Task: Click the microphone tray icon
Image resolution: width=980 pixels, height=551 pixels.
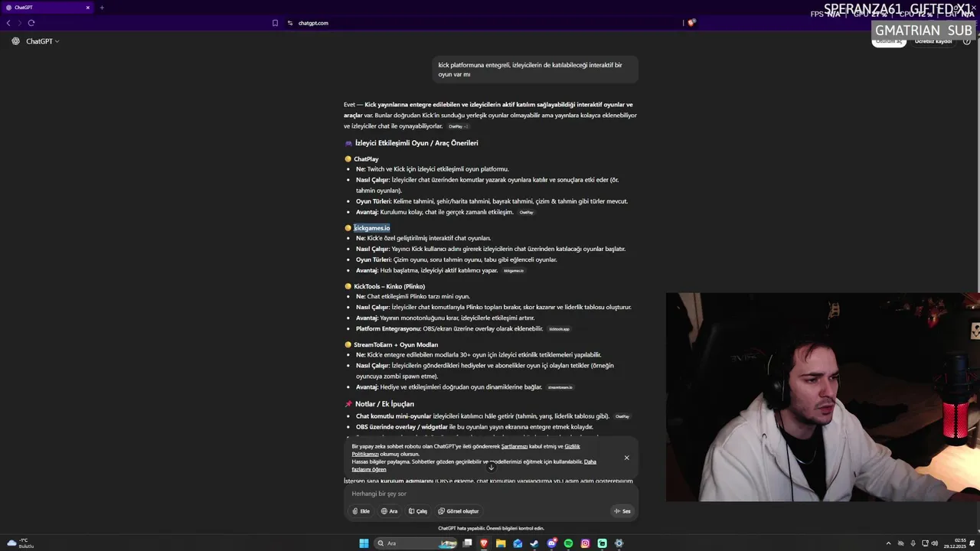Action: tap(913, 543)
